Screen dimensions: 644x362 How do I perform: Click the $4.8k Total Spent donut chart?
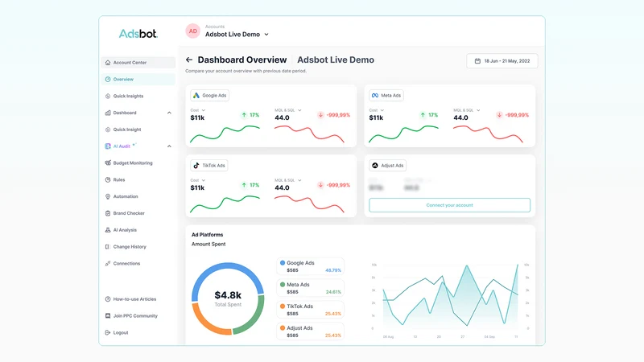pyautogui.click(x=228, y=298)
